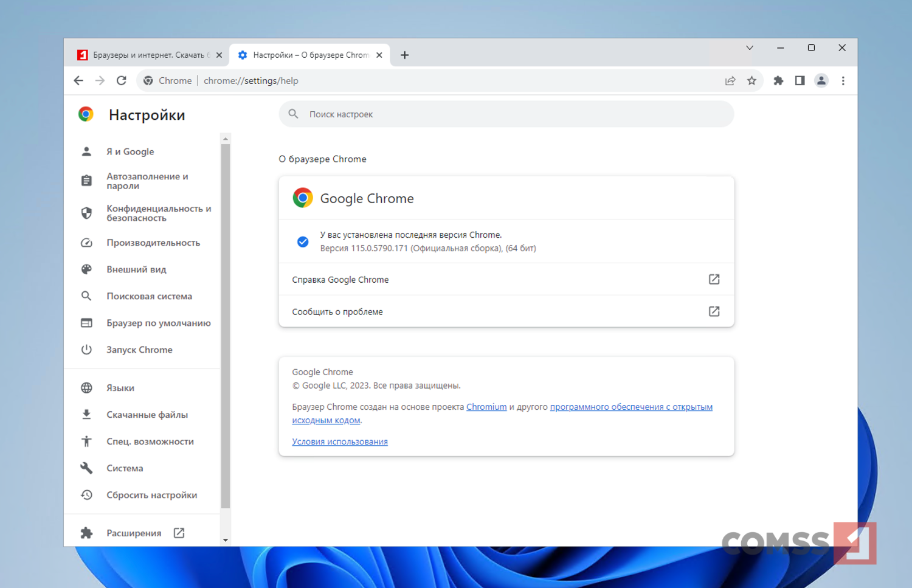
Task: Reload the settings page
Action: [122, 80]
